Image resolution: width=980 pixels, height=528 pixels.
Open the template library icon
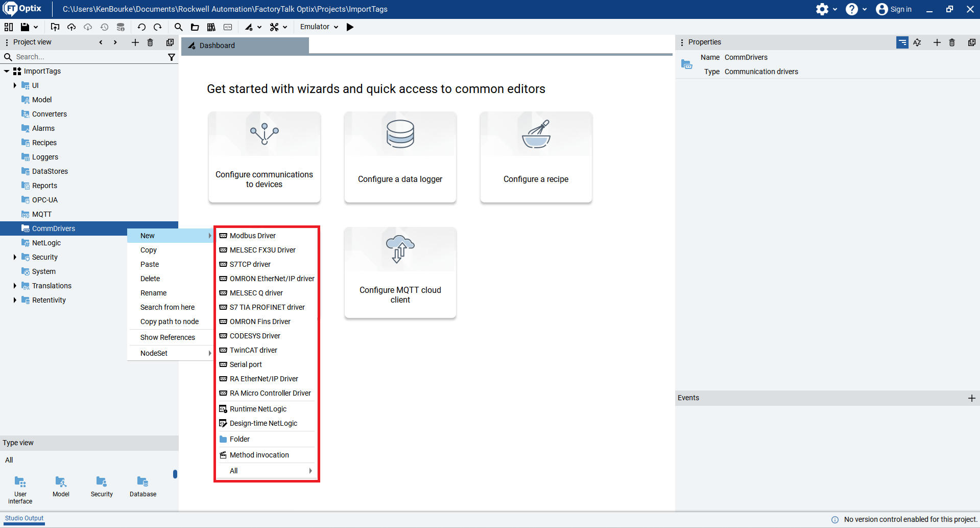click(211, 27)
